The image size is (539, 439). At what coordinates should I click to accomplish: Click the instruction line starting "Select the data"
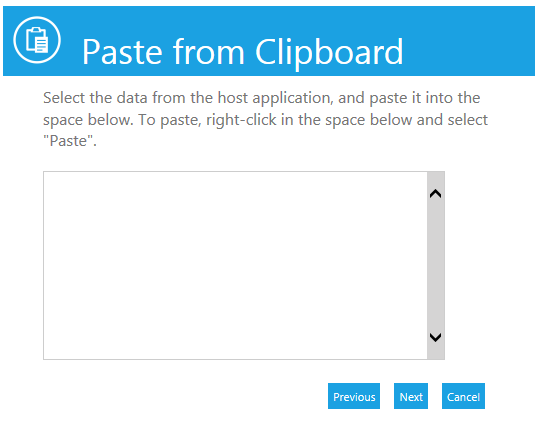tap(262, 98)
